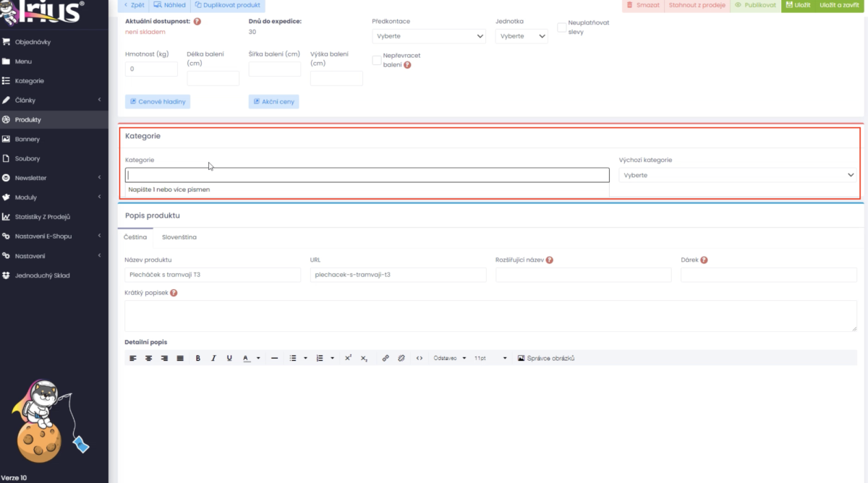
Task: Delete product with Smazat button
Action: point(643,5)
